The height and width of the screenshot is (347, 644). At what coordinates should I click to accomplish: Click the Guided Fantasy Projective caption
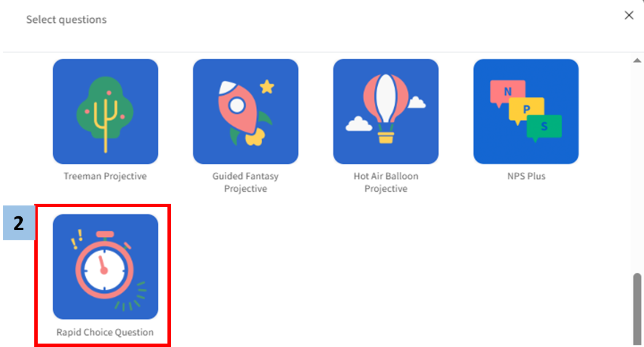pos(246,182)
